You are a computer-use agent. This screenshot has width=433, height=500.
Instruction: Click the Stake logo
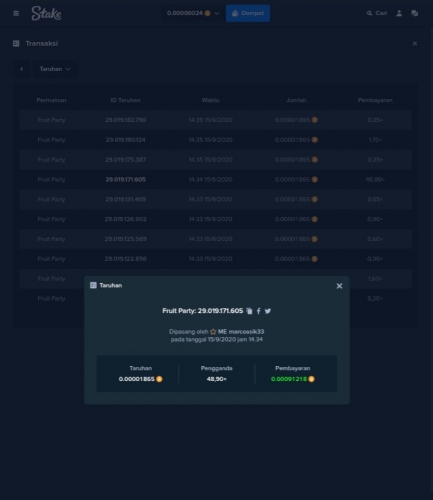point(46,13)
